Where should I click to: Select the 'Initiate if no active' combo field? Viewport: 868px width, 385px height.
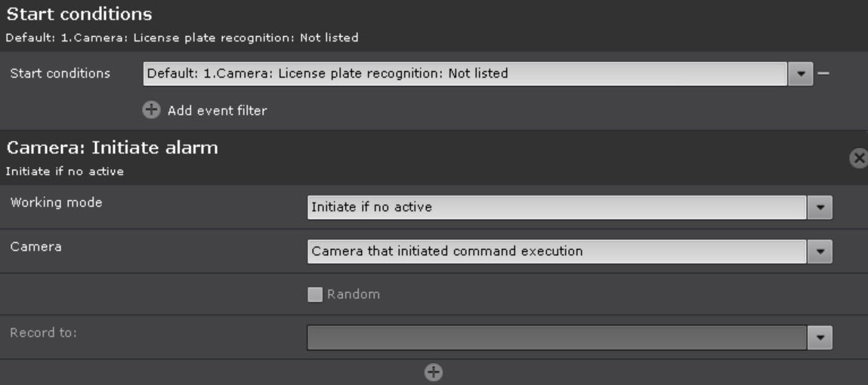point(556,207)
